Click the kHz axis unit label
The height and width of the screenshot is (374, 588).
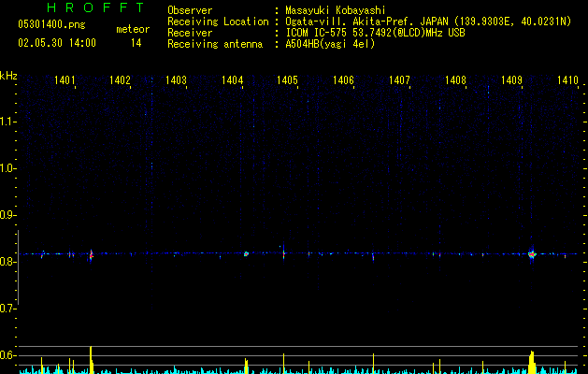(8, 76)
